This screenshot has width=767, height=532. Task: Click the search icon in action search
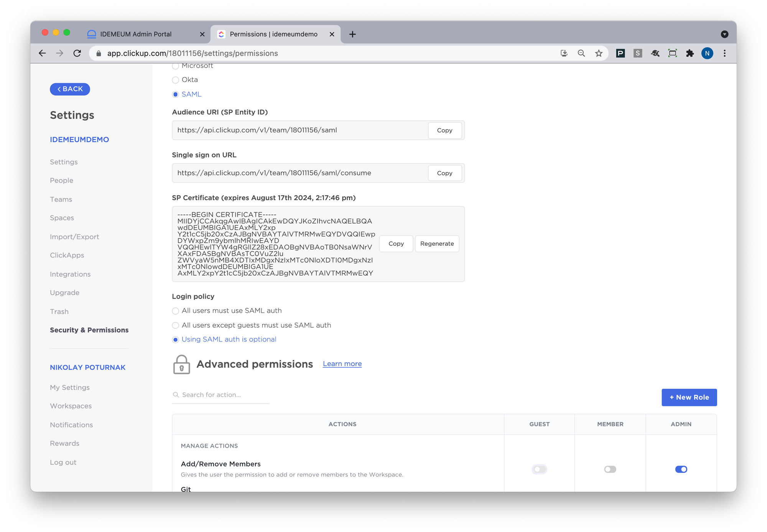coord(176,395)
